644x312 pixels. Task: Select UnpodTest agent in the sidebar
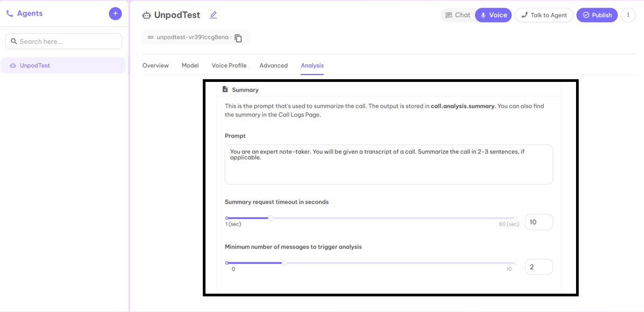[63, 65]
